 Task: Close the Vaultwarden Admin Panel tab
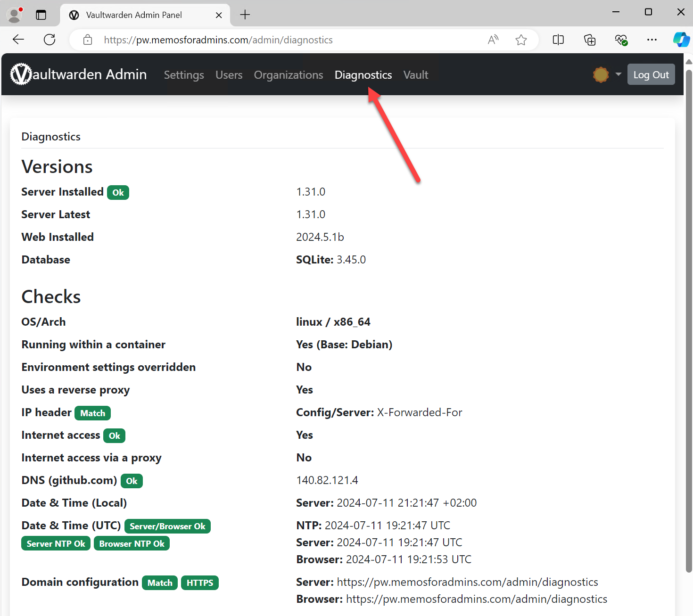[x=219, y=15]
